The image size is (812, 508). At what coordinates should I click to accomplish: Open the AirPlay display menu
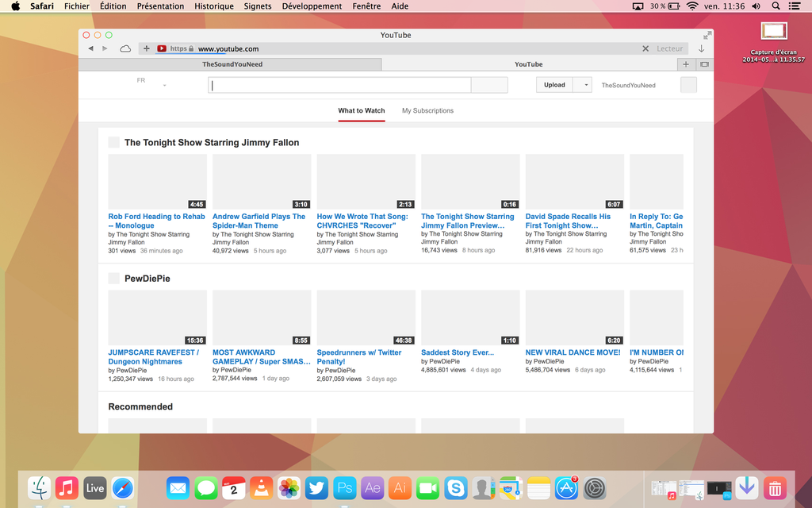pos(638,6)
